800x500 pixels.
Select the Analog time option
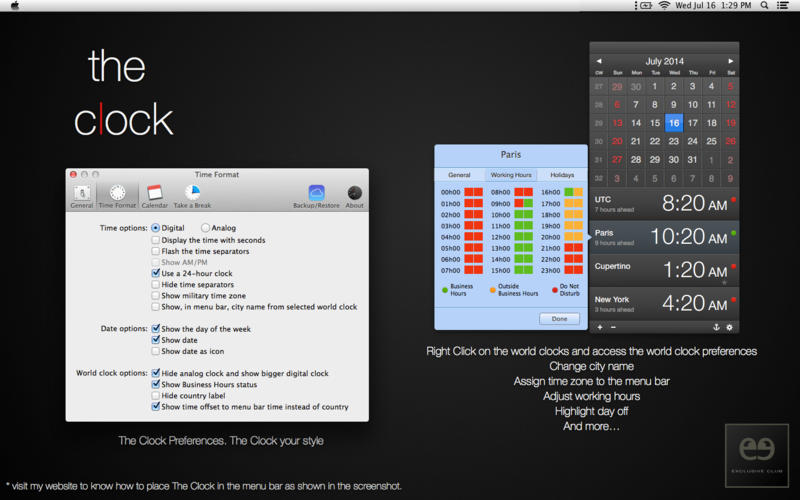tap(205, 228)
